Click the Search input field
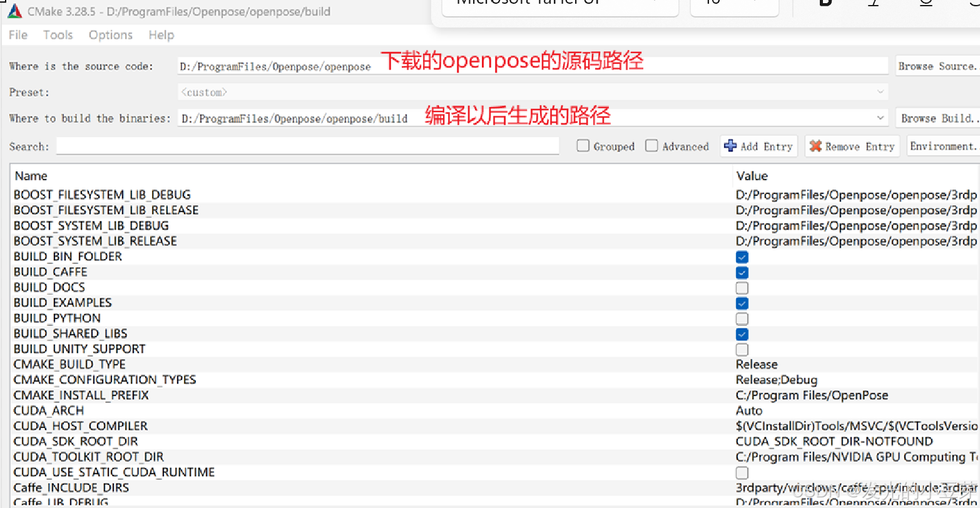The image size is (980, 508). (x=307, y=146)
